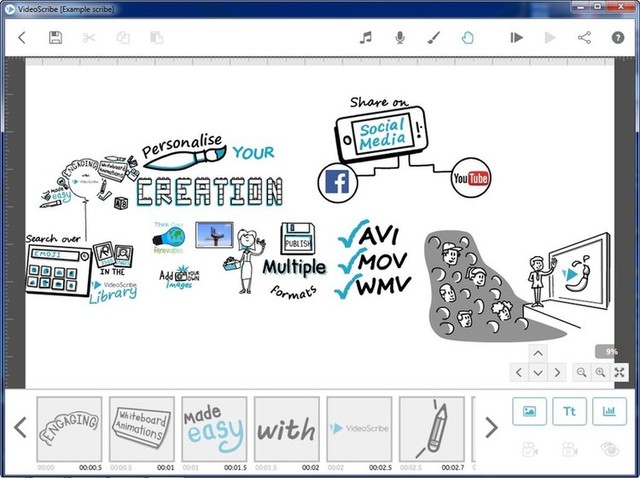Select the 'Made easy' timeline thumbnail
This screenshot has height=478, width=640.
(214, 429)
